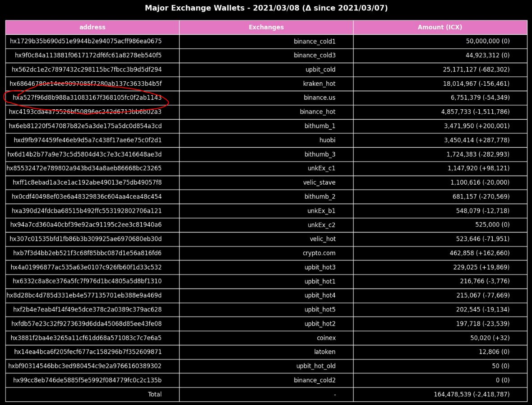Image resolution: width=532 pixels, height=405 pixels.
Task: Click the 'Exchanges' column header
Action: click(266, 27)
